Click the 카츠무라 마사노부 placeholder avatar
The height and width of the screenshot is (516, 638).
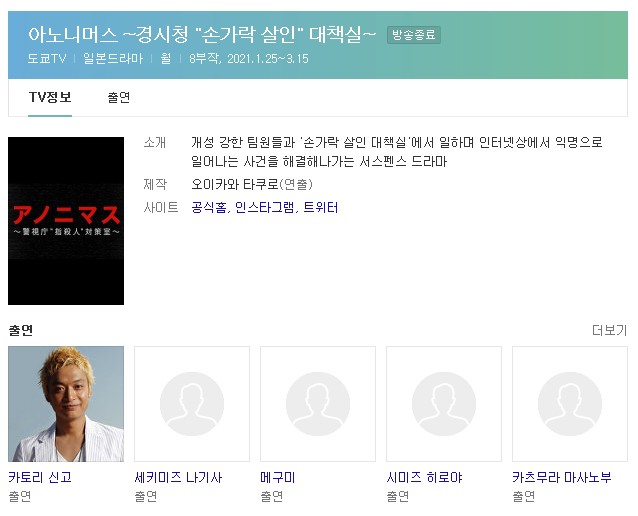pyautogui.click(x=570, y=404)
